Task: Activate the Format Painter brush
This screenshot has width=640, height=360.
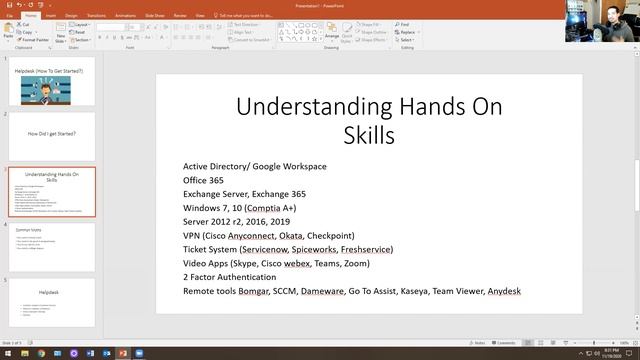Action: click(x=33, y=40)
